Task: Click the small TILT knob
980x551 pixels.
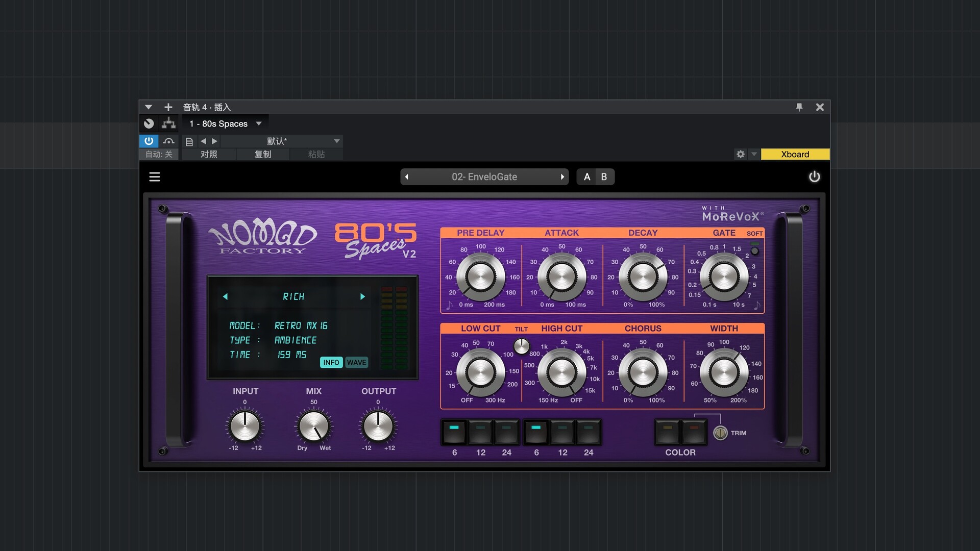Action: click(521, 346)
